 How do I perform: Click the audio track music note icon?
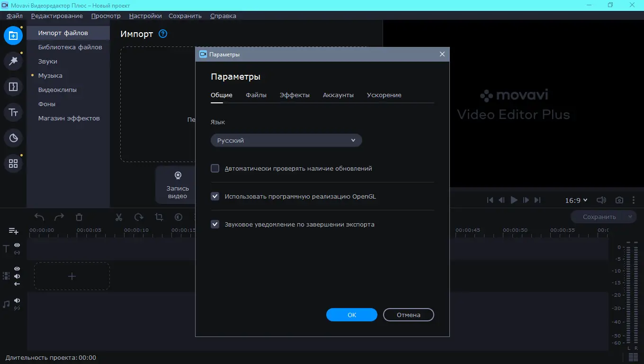(6, 304)
